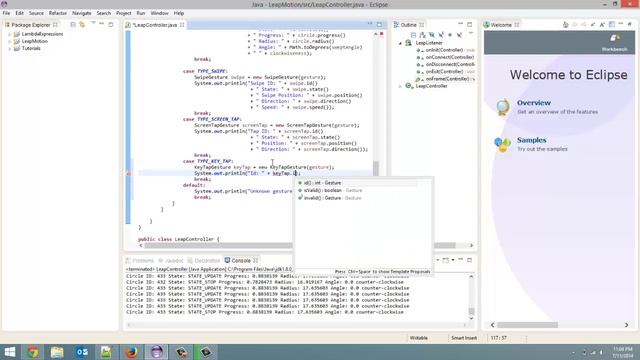640x360 pixels.
Task: Select the Welcome view tab
Action: [x=500, y=25]
